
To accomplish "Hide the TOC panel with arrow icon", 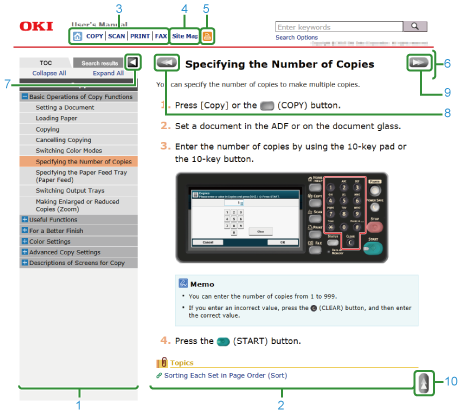I will click(x=133, y=62).
